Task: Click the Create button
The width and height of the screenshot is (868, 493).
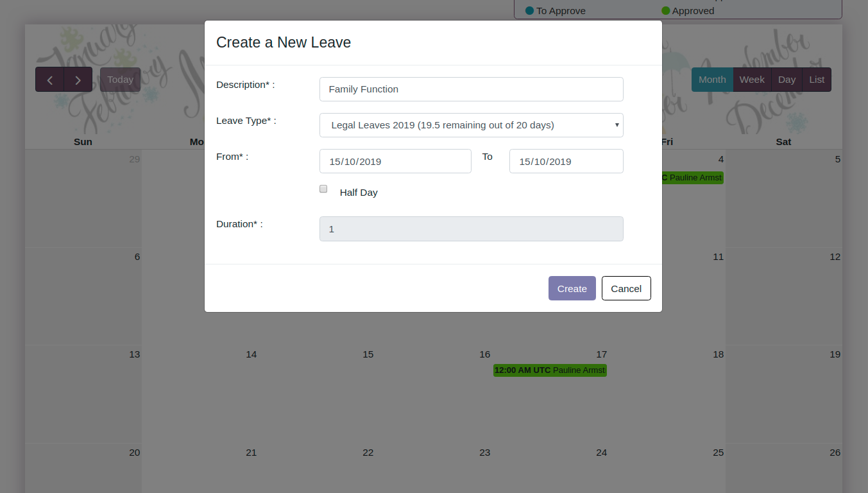Action: (x=572, y=288)
